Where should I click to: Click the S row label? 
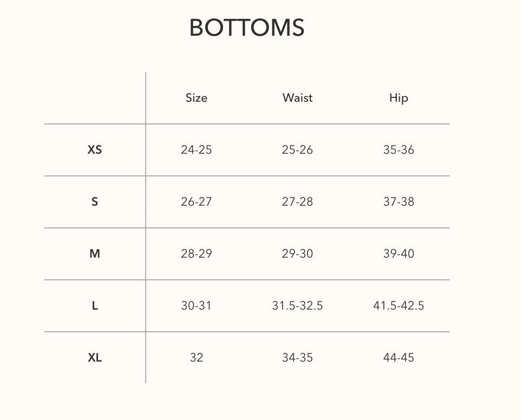point(95,202)
